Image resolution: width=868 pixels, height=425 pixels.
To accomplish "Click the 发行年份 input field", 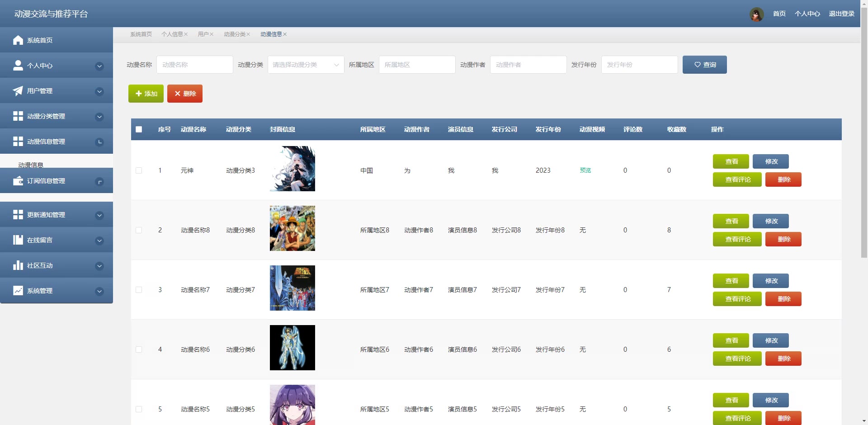I will [640, 65].
